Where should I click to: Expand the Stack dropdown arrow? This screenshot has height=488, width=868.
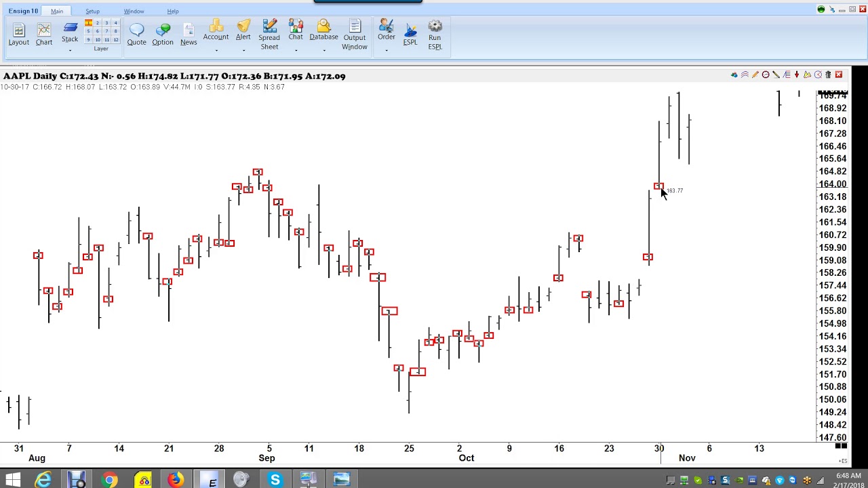70,50
